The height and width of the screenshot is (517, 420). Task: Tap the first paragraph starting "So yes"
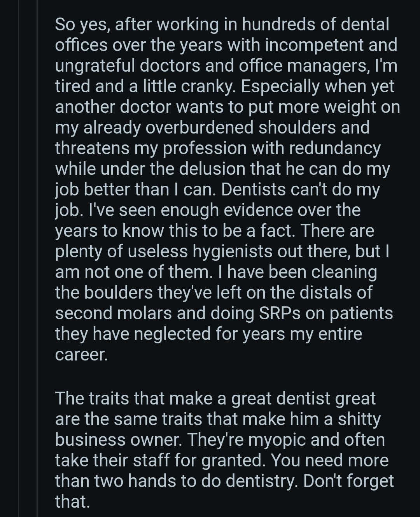click(x=227, y=189)
